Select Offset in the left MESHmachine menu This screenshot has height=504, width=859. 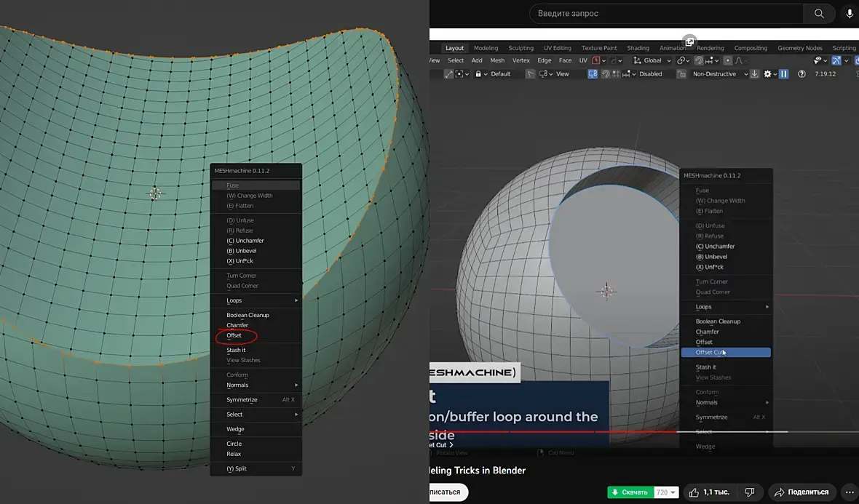tap(234, 335)
